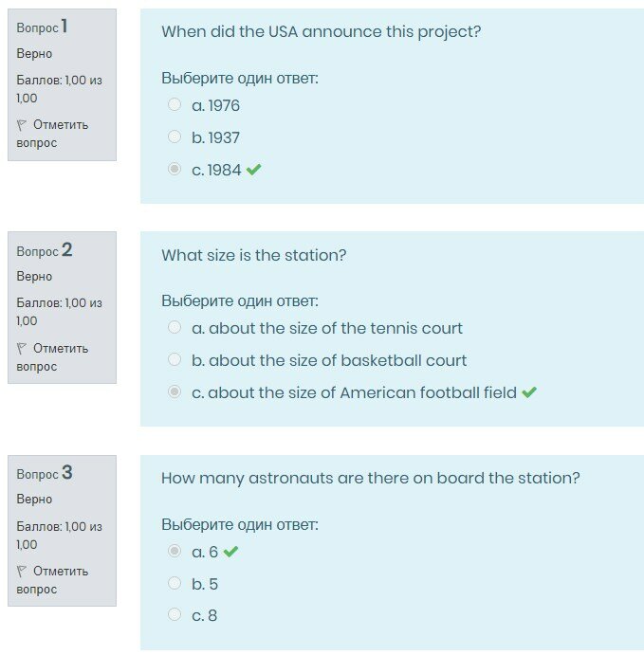The image size is (644, 655).
Task: Click the 'Вопрос 1' heading
Action: coord(42,27)
